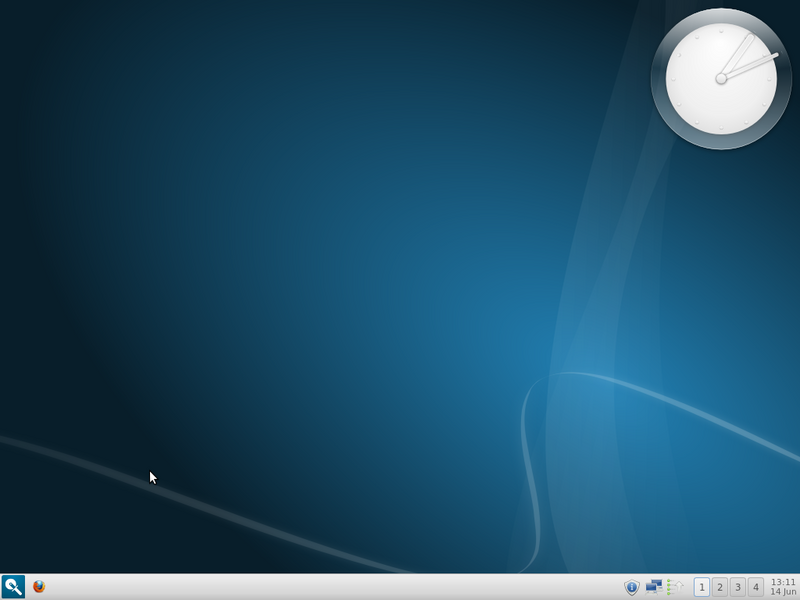Select workspace 1 in the pager

[703, 587]
